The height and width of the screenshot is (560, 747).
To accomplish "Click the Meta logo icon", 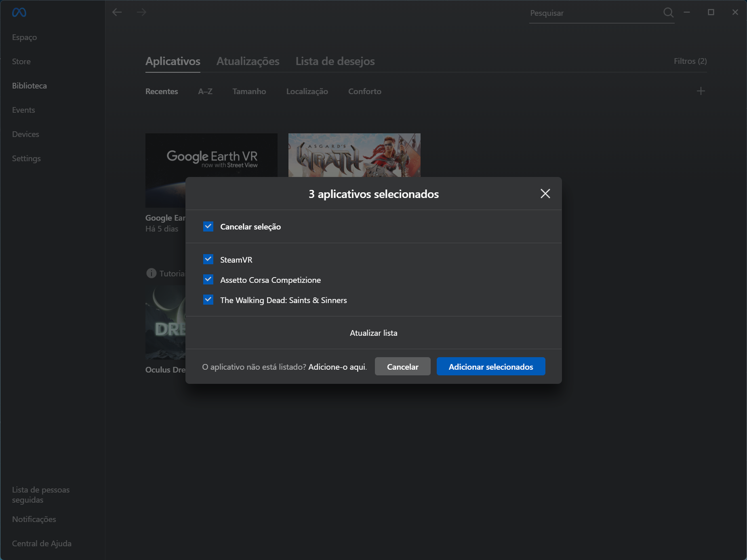I will point(19,13).
